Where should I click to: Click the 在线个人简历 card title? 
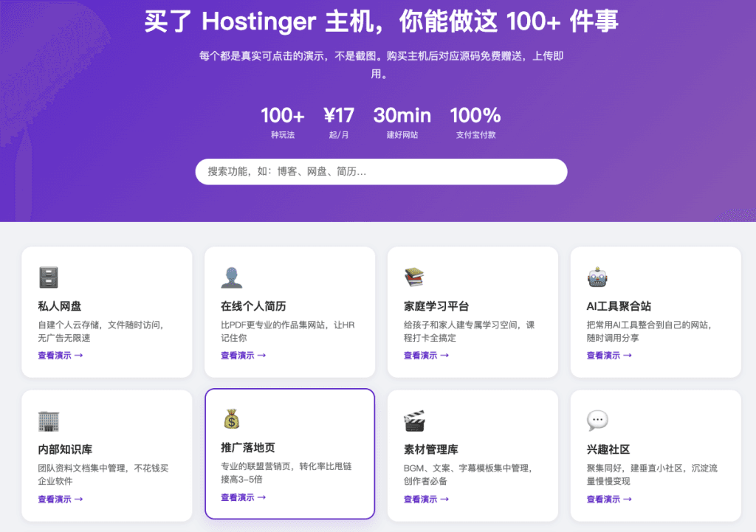pyautogui.click(x=253, y=306)
